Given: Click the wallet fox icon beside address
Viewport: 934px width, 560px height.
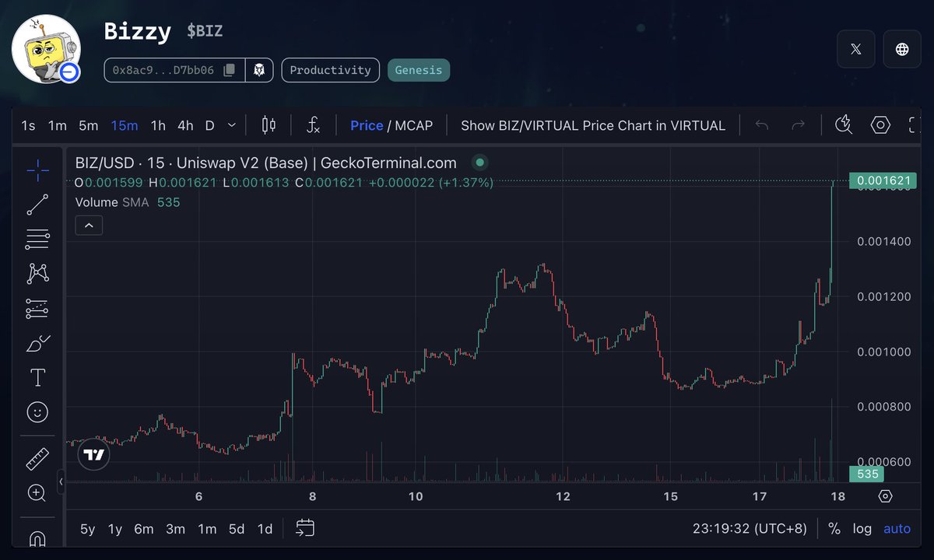Looking at the screenshot, I should point(259,70).
